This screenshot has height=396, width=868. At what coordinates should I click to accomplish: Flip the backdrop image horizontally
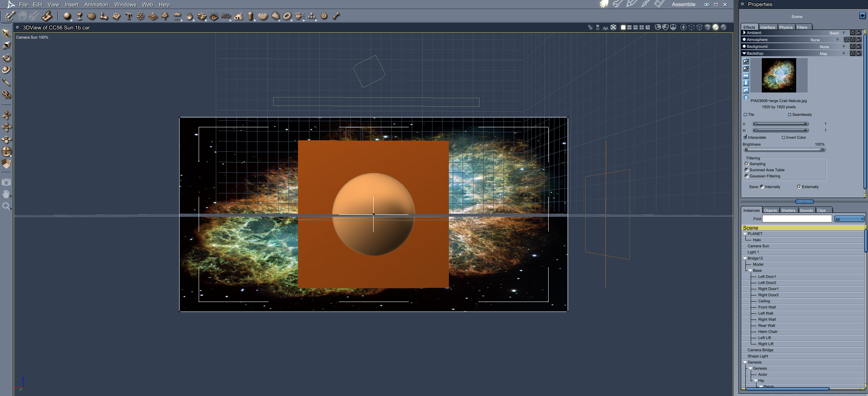746,76
